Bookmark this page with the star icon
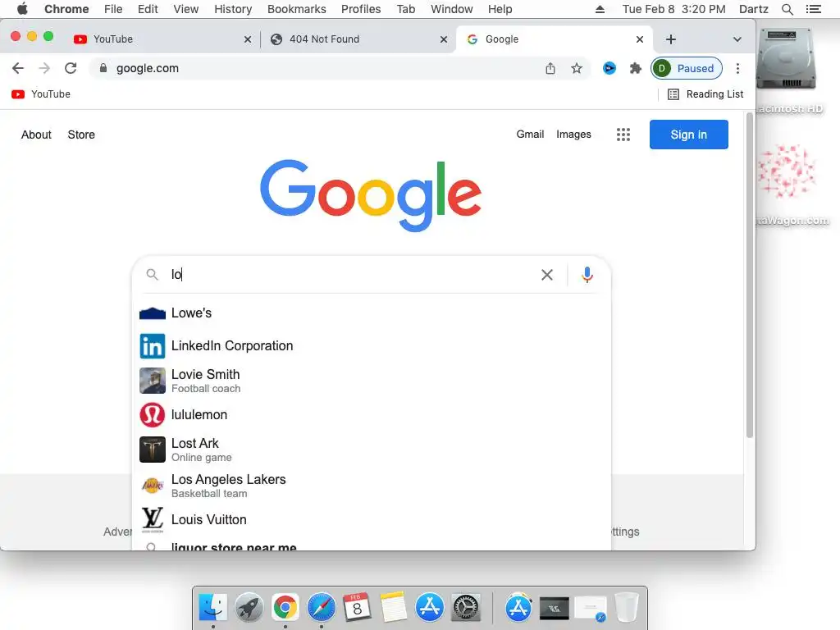This screenshot has height=630, width=840. click(577, 68)
